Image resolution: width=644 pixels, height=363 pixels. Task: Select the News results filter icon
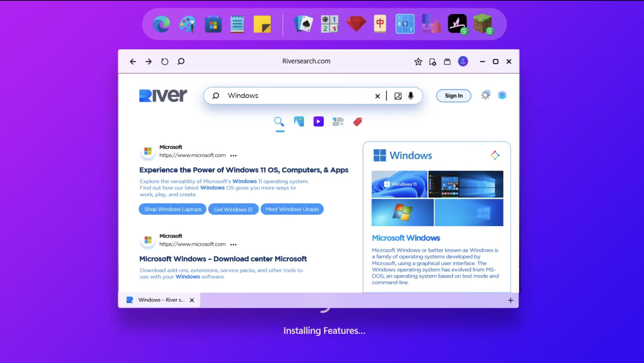pyautogui.click(x=337, y=121)
